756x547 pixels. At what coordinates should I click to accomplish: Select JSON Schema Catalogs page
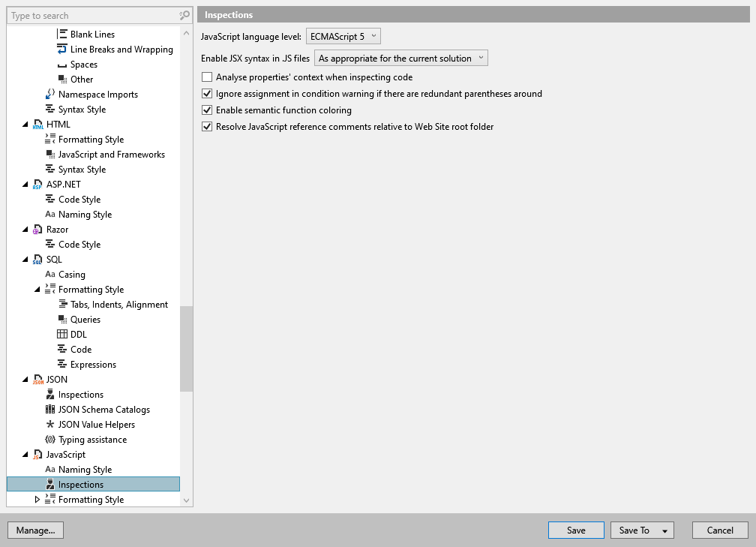[104, 410]
